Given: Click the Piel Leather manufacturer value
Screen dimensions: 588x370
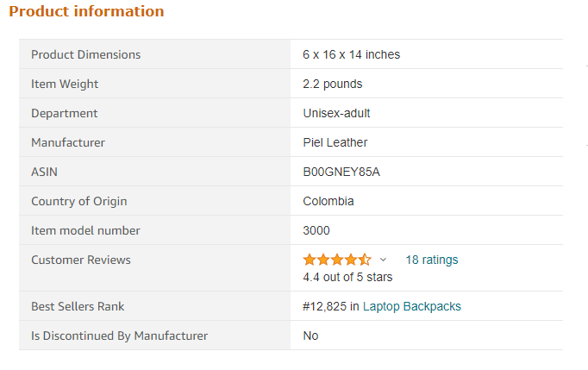Looking at the screenshot, I should tap(335, 142).
